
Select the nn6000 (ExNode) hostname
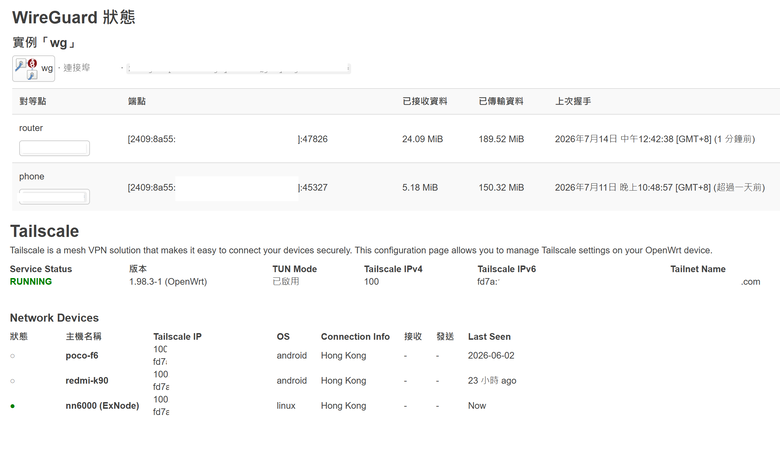coord(102,406)
